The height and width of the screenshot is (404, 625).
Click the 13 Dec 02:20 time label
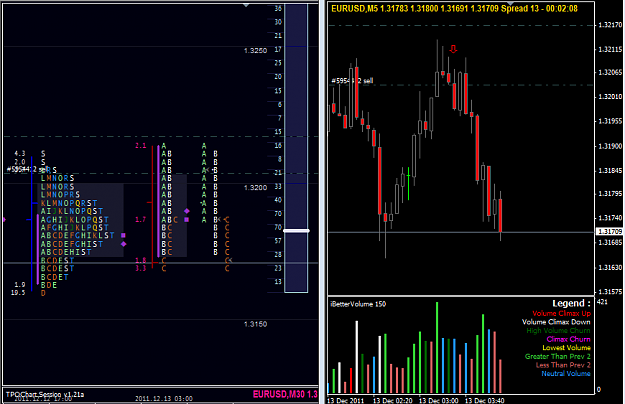(393, 400)
